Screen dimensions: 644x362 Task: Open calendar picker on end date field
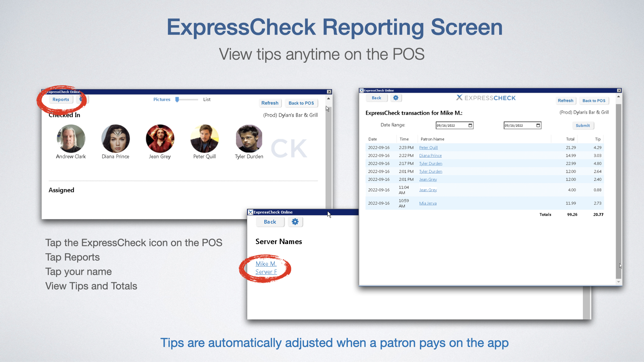[x=538, y=125]
